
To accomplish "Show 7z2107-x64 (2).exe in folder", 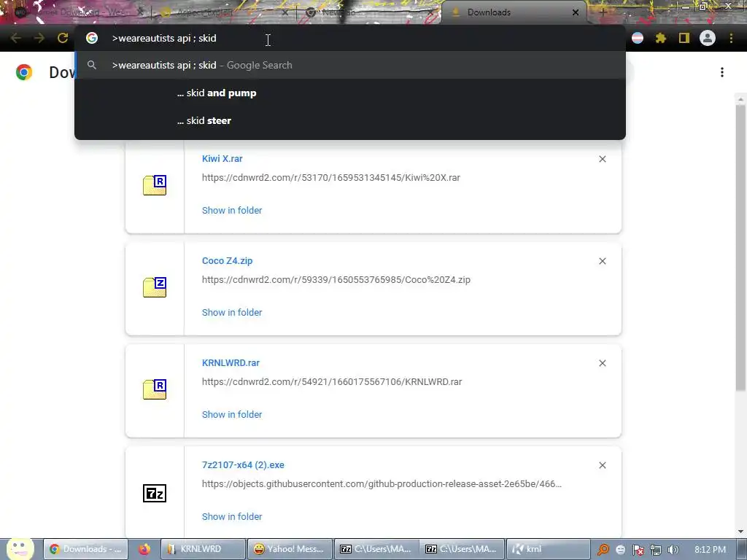I will [232, 516].
